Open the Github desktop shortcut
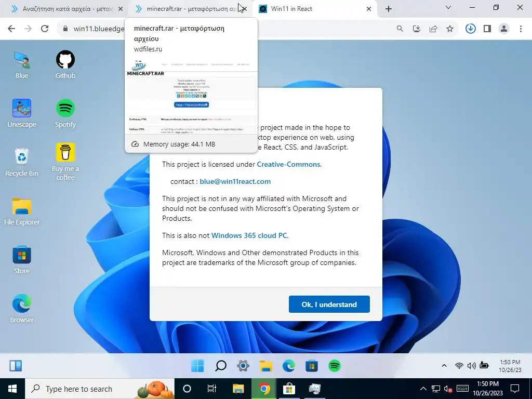 (65, 64)
